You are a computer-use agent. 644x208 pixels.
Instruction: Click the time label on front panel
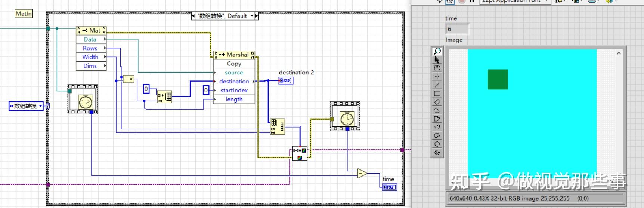(451, 18)
